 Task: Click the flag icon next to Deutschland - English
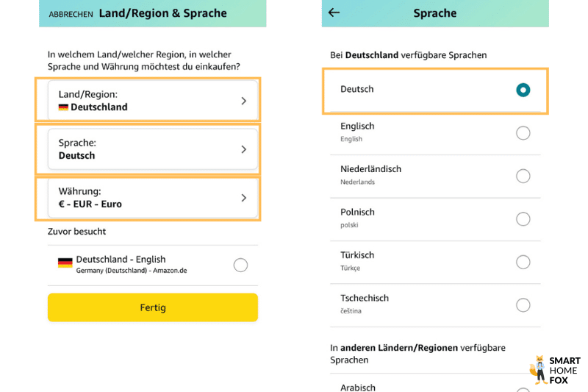65,263
